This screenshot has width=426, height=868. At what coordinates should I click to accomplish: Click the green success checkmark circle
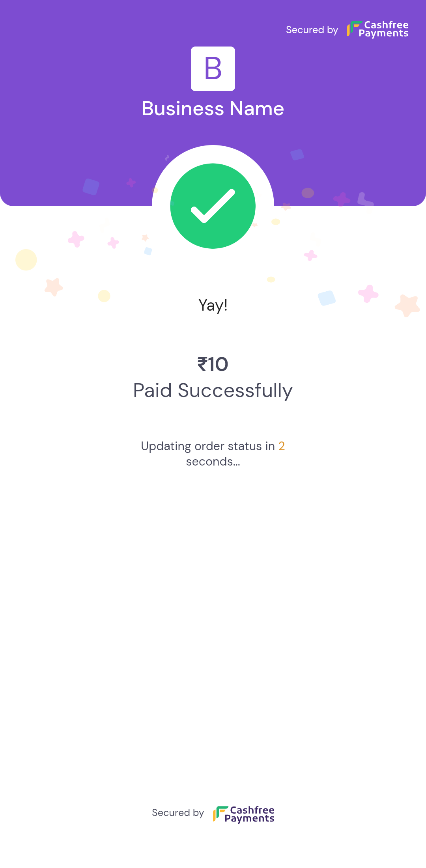pos(213,206)
